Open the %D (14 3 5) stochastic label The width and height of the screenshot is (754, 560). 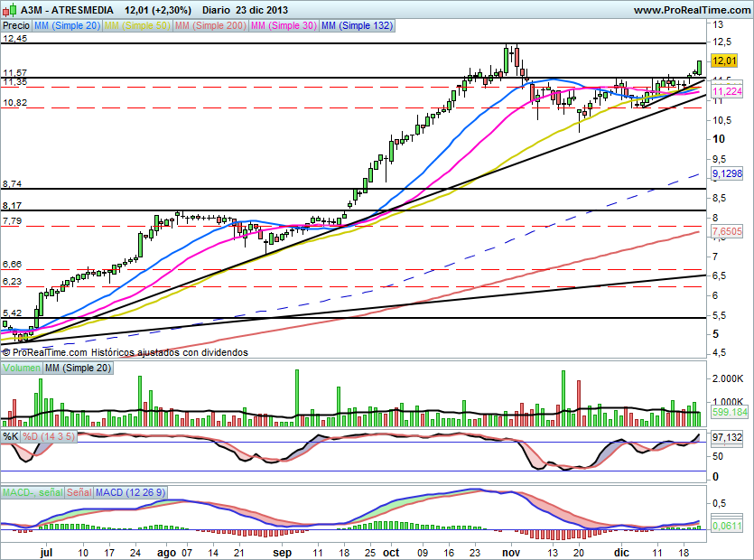[x=49, y=436]
